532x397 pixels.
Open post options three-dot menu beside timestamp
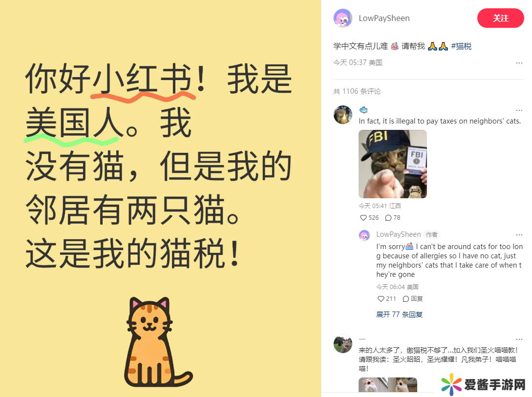519,63
